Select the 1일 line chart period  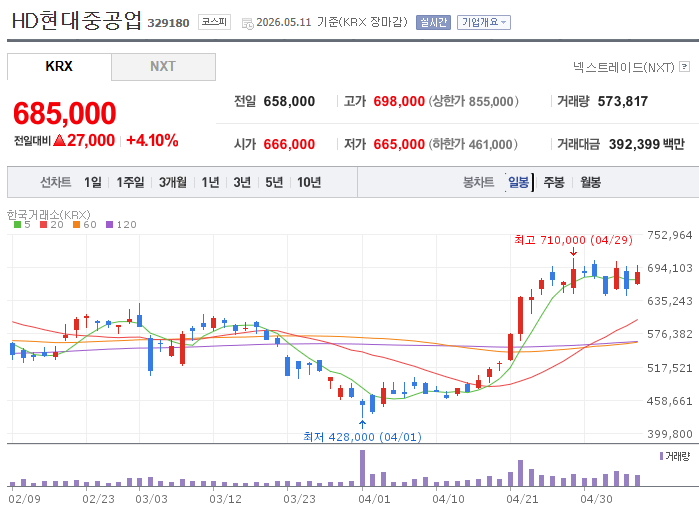93,182
